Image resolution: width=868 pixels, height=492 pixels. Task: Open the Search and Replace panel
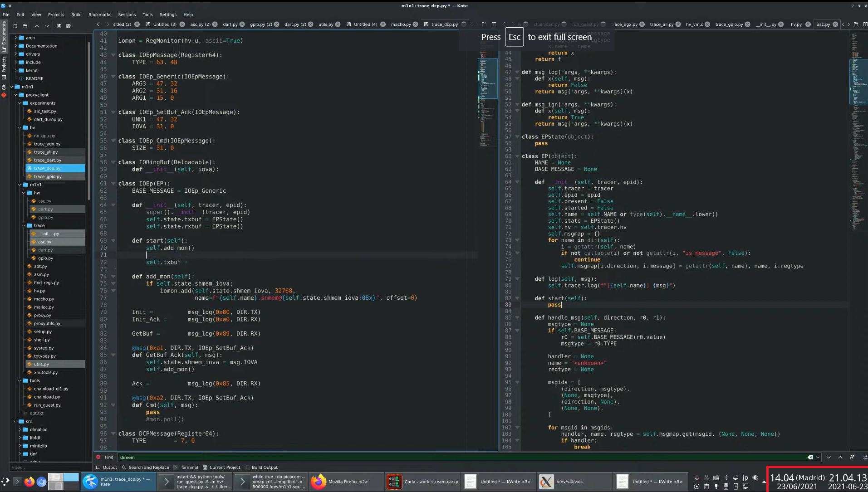pos(145,468)
